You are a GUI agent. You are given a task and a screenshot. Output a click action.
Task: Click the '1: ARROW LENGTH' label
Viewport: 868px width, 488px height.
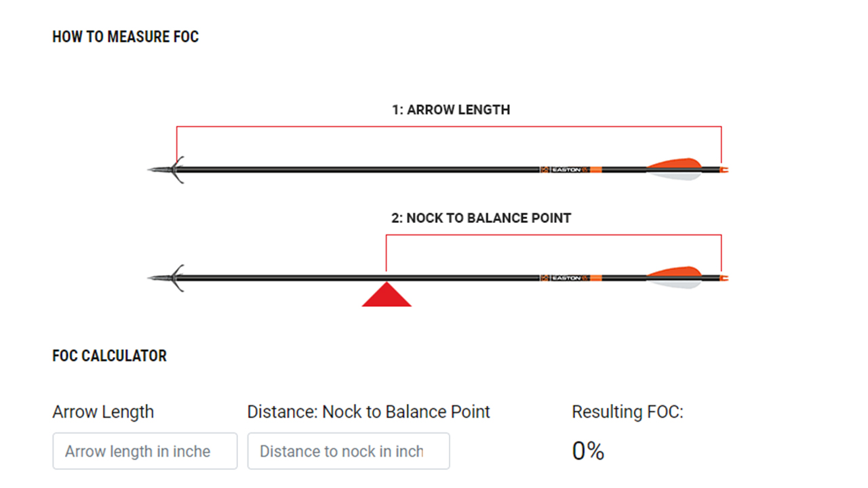coord(451,109)
